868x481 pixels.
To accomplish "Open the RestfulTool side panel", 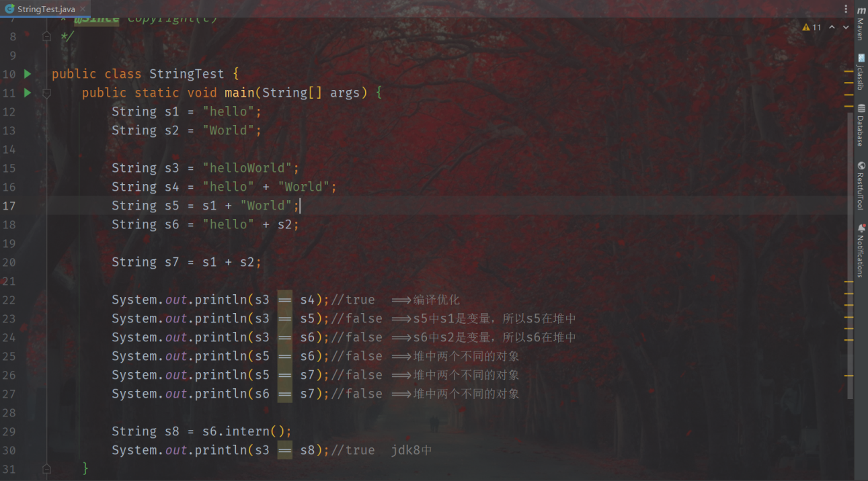I will (861, 185).
